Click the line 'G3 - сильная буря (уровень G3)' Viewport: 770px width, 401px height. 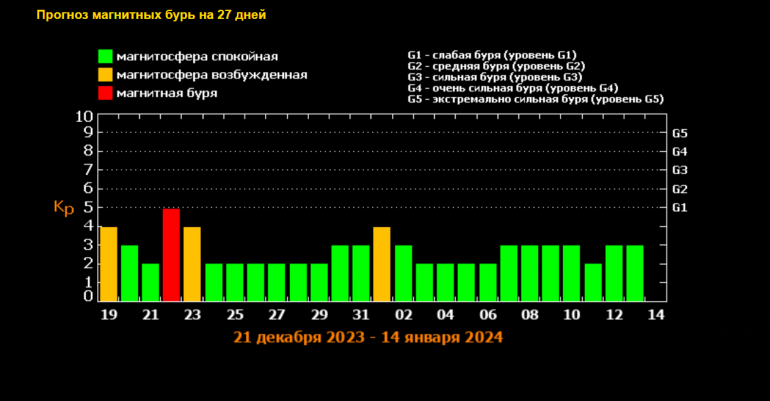(x=495, y=77)
